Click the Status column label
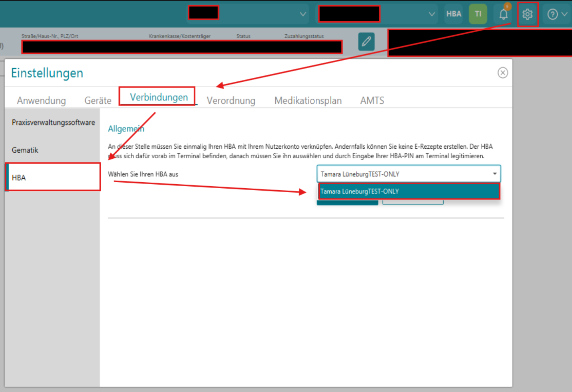Image resolution: width=572 pixels, height=392 pixels. (243, 36)
